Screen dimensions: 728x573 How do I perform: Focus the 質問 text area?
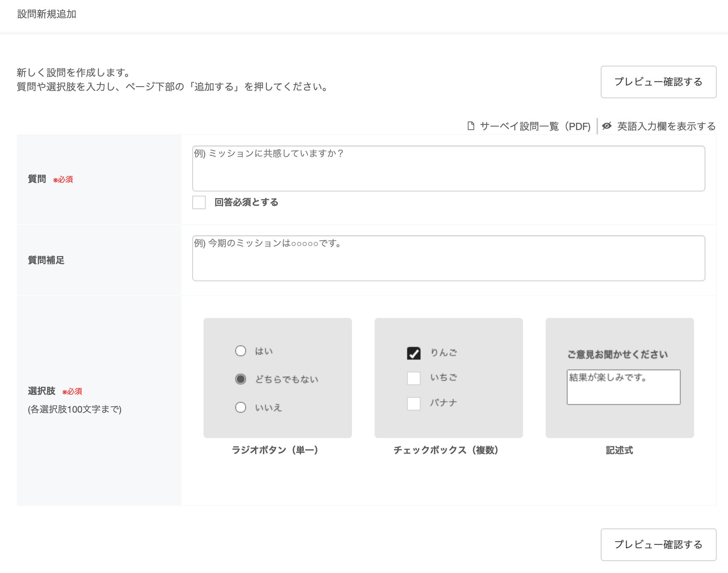coord(449,169)
